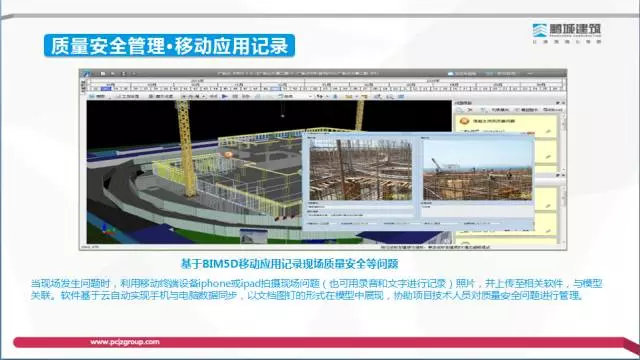Image resolution: width=640 pixels, height=360 pixels.
Task: Pin the lower side panel
Action: point(558,175)
